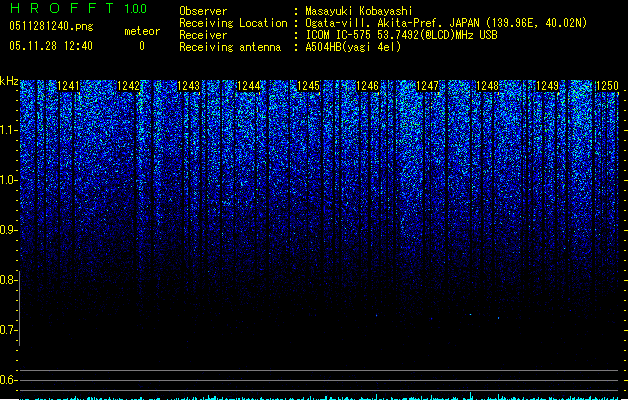The image size is (629, 400).
Task: Click the 1.1 frequency axis label
Action: (8, 130)
